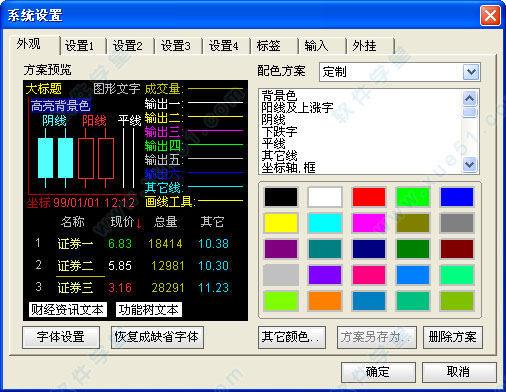Screen dimensions: 506x392
Task: Select 坐标轴.框 list entry
Action: [x=288, y=167]
